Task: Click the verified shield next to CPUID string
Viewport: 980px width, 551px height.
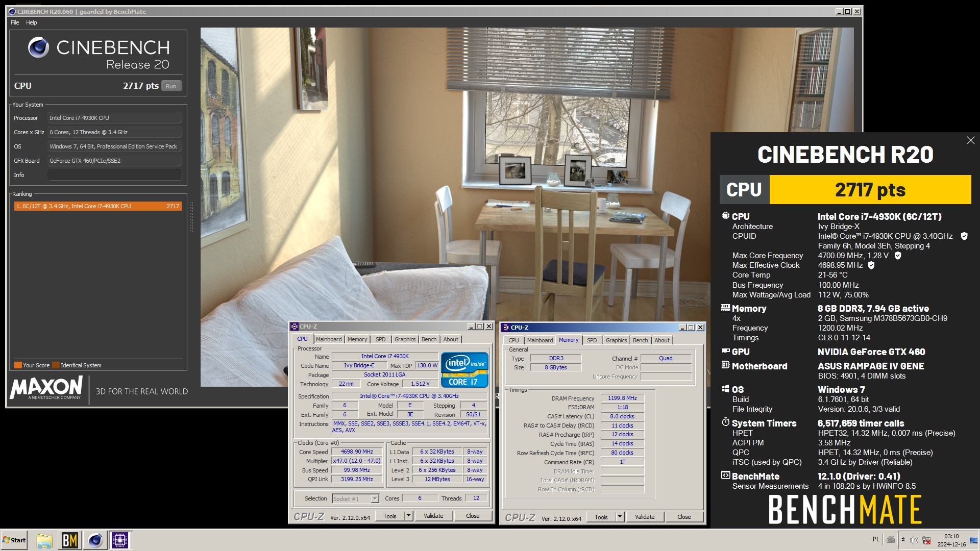Action: click(x=964, y=236)
